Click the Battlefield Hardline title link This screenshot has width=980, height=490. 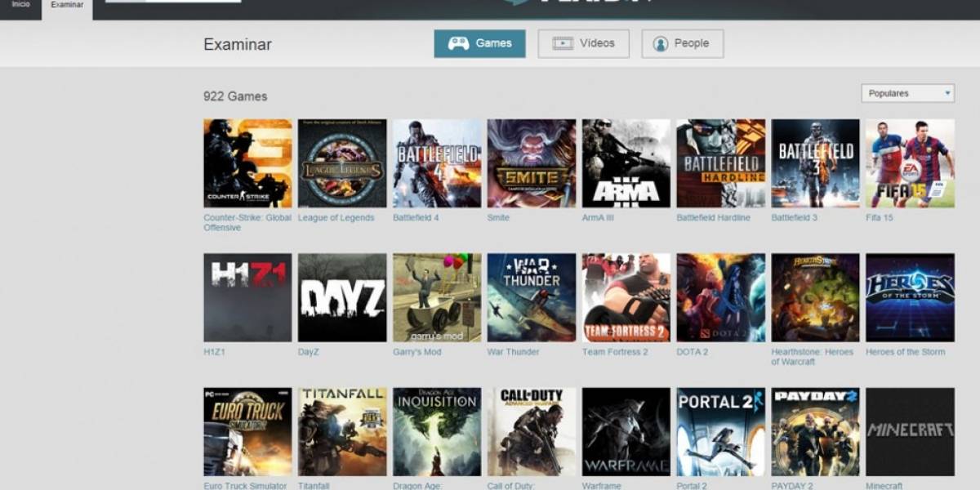(x=713, y=218)
